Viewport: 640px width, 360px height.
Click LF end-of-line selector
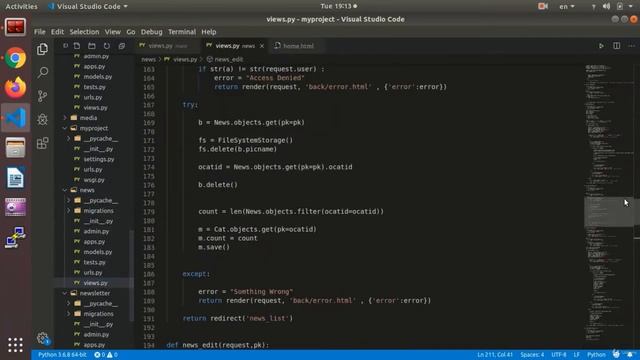[x=576, y=355]
